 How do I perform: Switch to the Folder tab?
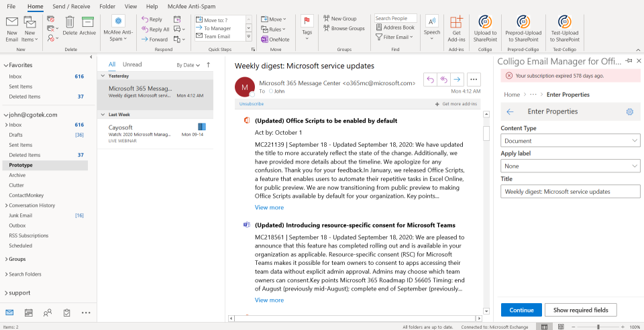[107, 7]
